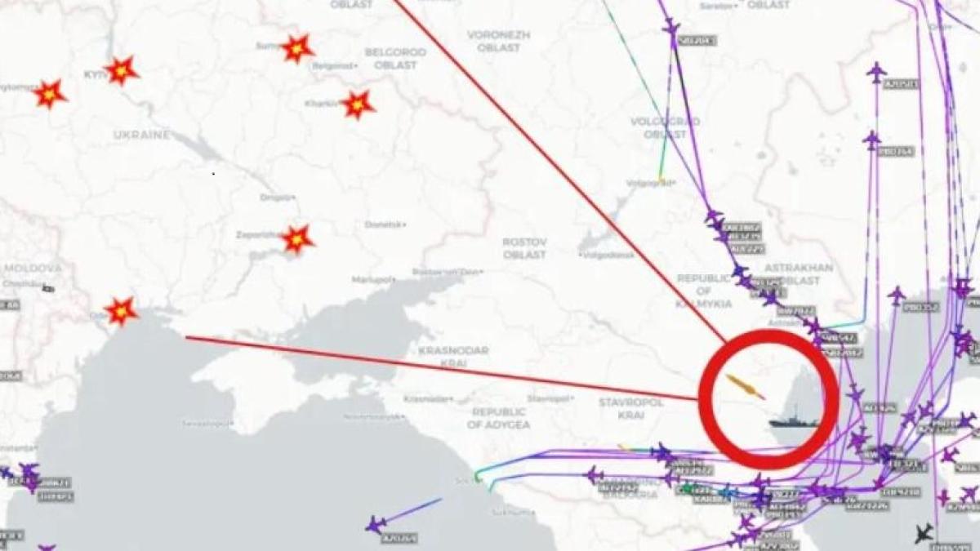
Task: Click the purple plane heading north near Saratov
Action: coord(671,29)
